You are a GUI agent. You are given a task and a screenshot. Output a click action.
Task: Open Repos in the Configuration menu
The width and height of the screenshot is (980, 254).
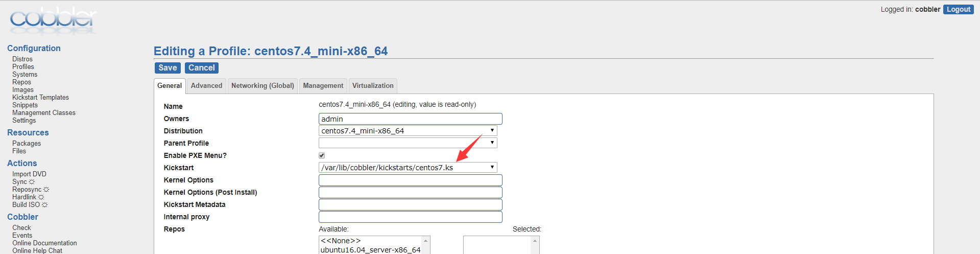click(21, 82)
